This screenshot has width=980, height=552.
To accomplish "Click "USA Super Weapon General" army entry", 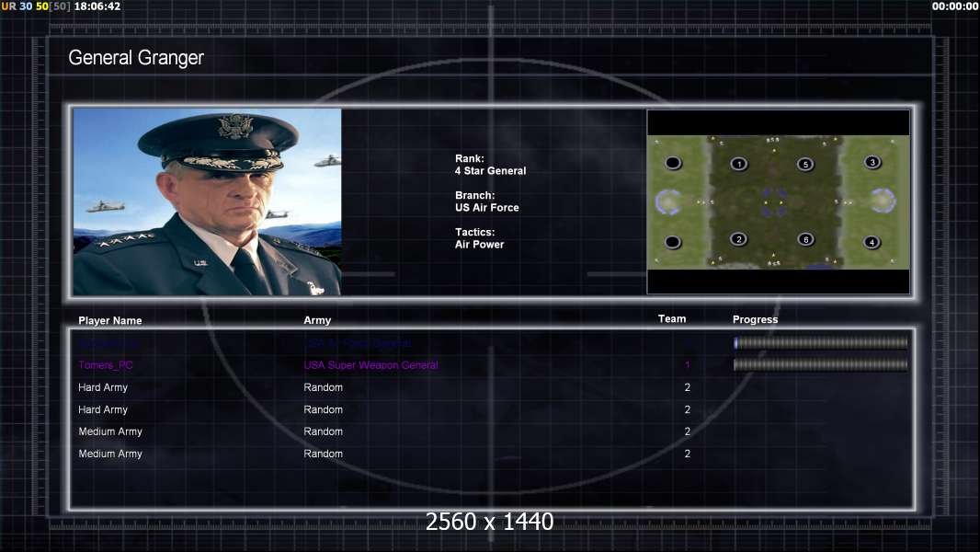I will coord(370,365).
